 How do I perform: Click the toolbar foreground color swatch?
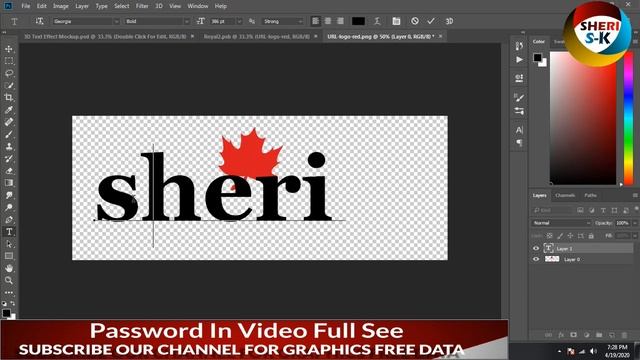coord(6,313)
